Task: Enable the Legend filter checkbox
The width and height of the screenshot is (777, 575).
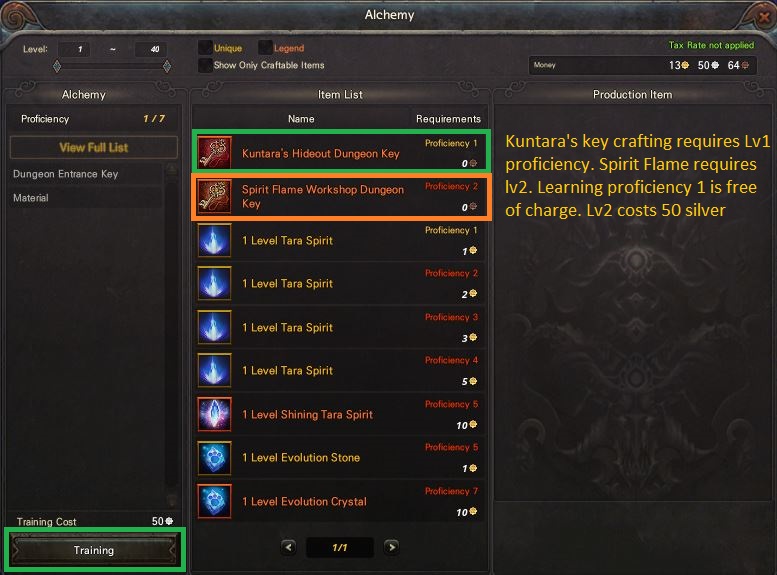Action: 265,48
